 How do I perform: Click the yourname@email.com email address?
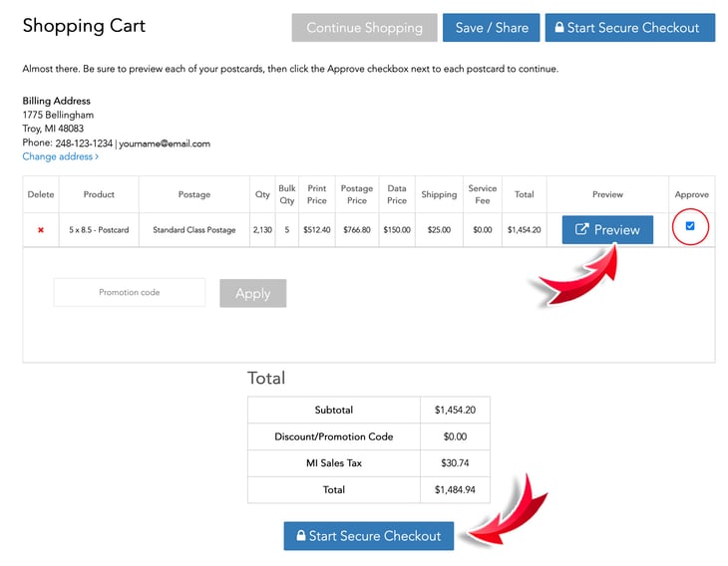(166, 143)
